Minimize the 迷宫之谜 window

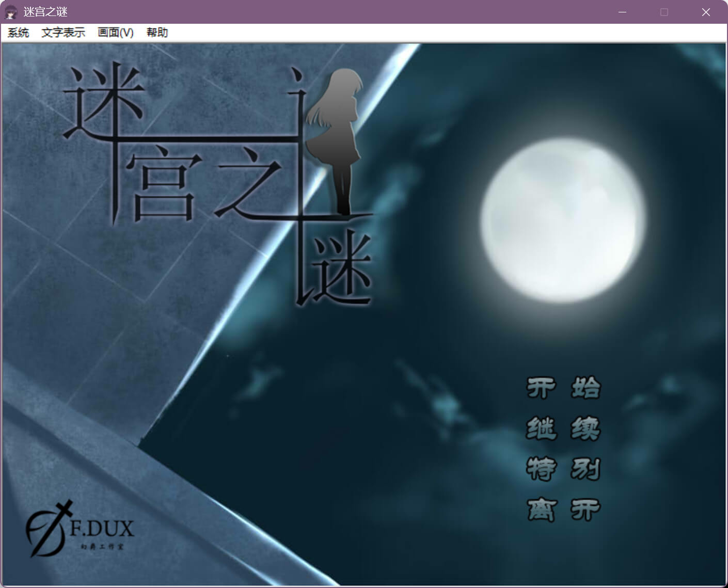[622, 12]
